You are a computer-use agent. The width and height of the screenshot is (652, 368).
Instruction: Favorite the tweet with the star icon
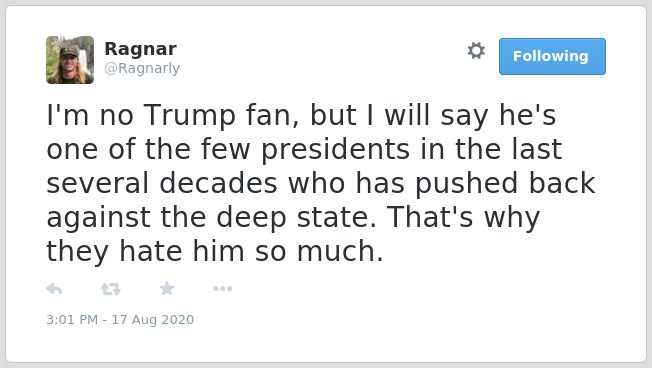point(167,288)
